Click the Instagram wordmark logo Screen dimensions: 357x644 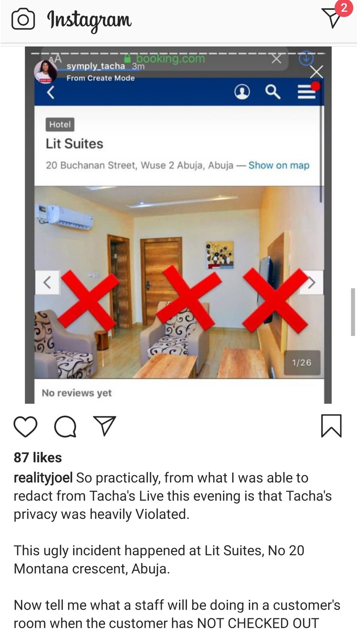coord(89,20)
